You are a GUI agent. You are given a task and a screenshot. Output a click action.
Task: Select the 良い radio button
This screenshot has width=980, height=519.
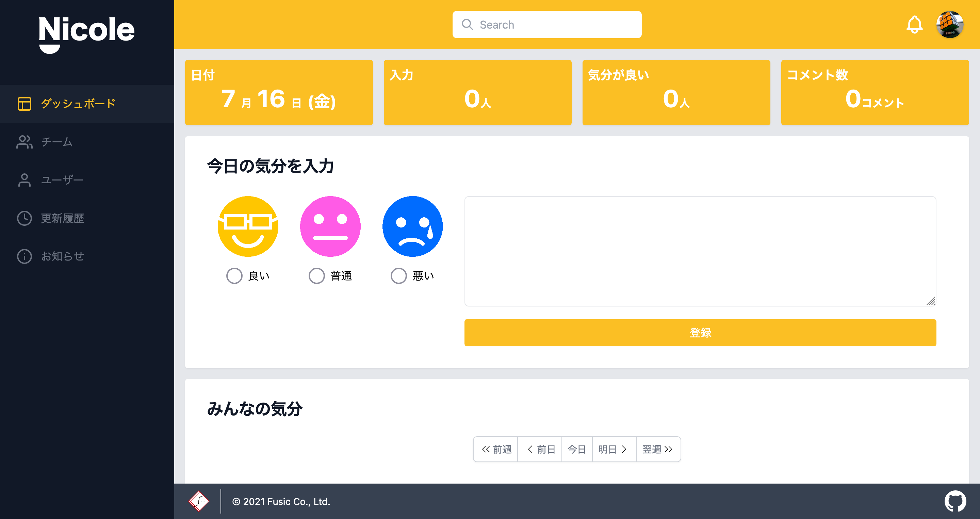(234, 276)
